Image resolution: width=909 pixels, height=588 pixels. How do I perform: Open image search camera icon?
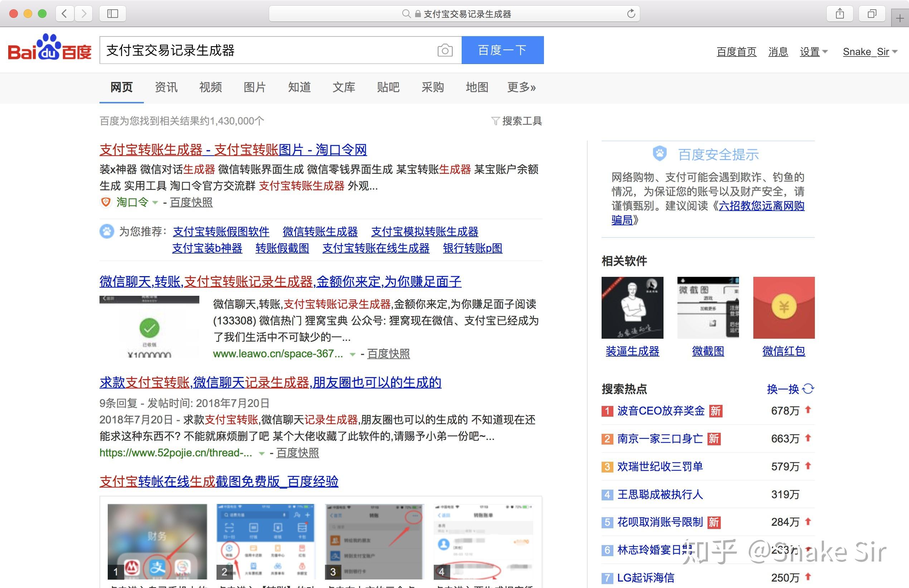point(445,50)
